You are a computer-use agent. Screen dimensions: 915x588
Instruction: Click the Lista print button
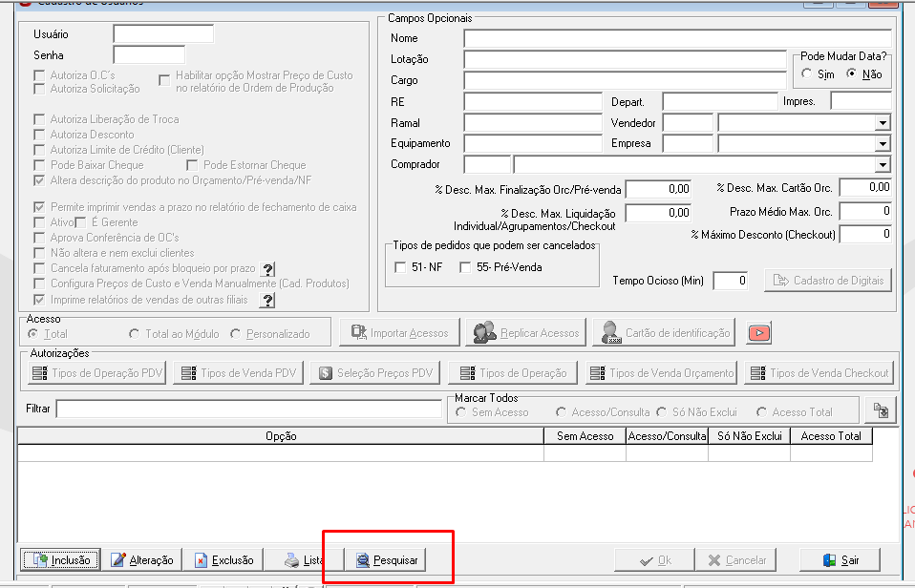(304, 560)
